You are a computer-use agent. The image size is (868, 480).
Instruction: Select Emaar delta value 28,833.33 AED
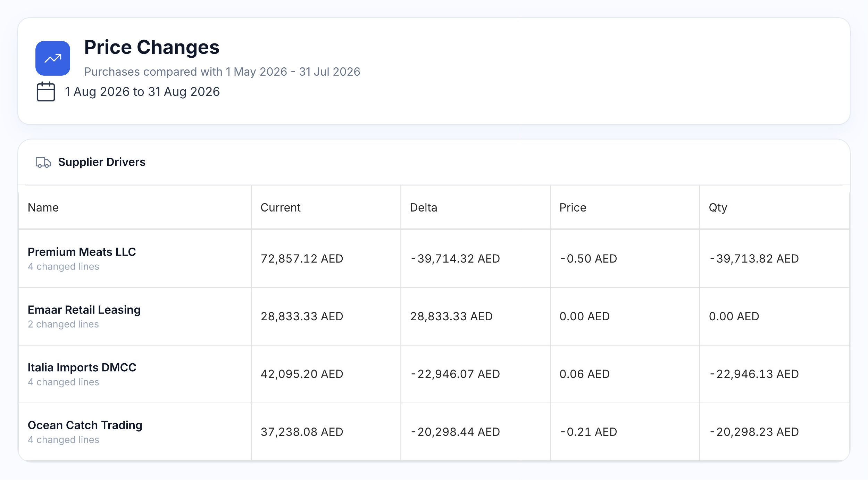451,316
